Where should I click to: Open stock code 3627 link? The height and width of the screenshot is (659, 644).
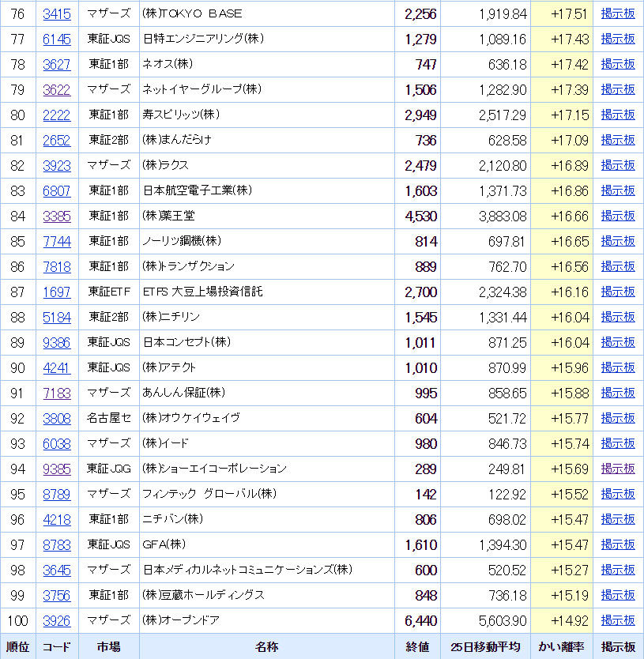pyautogui.click(x=57, y=64)
